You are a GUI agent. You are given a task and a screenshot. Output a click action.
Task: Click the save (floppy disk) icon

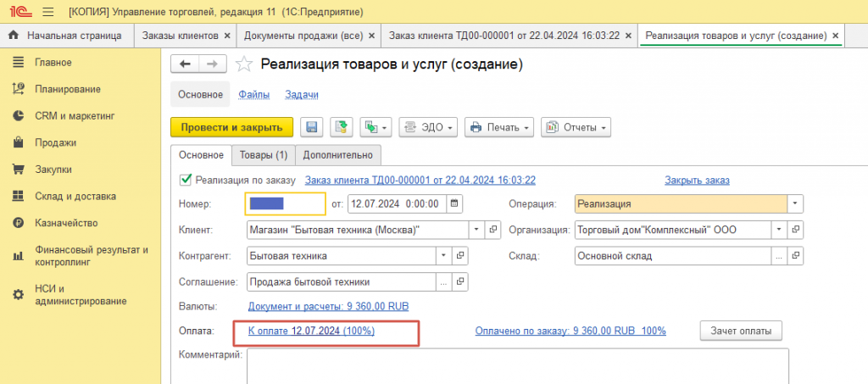coord(312,127)
